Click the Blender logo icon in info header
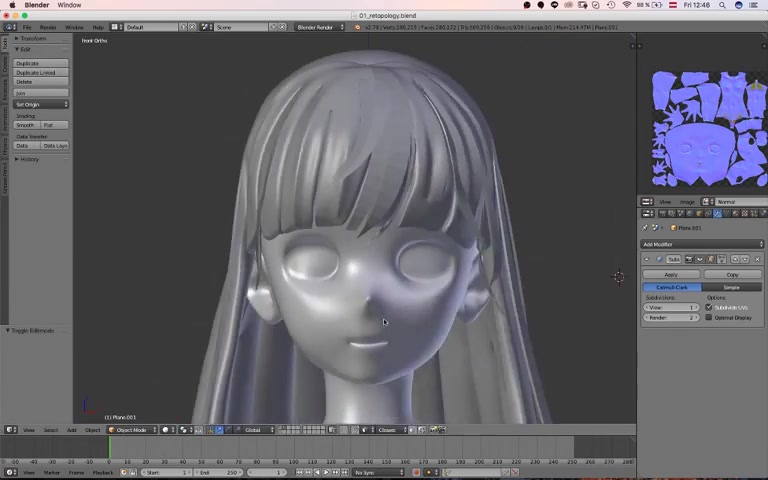This screenshot has width=768, height=480. click(357, 27)
